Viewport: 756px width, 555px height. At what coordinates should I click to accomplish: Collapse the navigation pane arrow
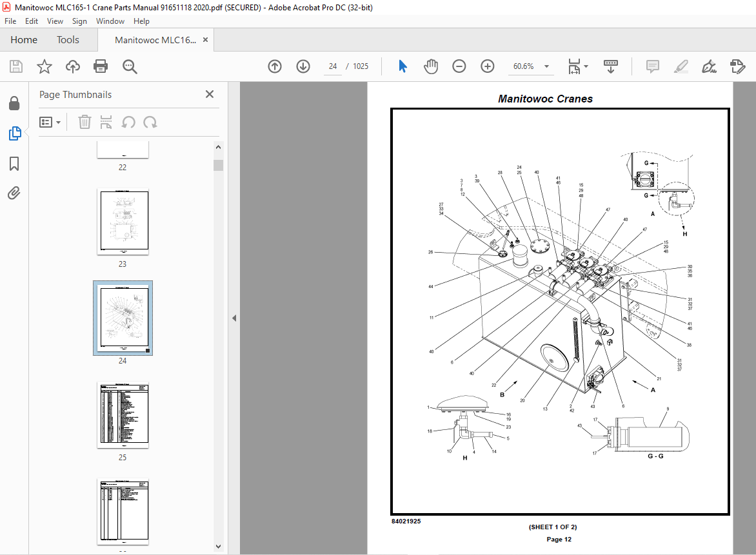click(234, 318)
